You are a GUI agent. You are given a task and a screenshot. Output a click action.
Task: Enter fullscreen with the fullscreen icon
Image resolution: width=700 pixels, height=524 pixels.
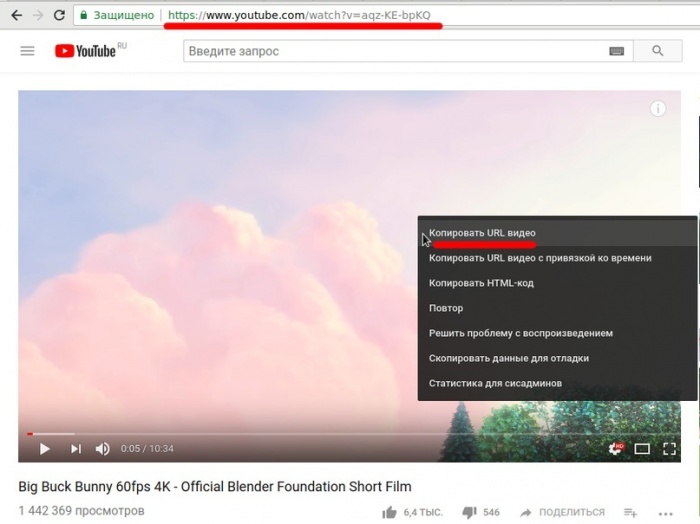(669, 449)
